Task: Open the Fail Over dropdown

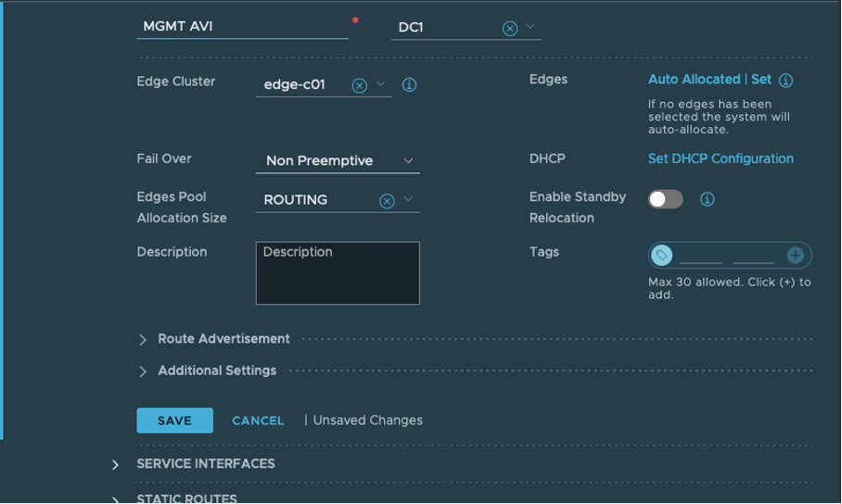Action: [338, 160]
